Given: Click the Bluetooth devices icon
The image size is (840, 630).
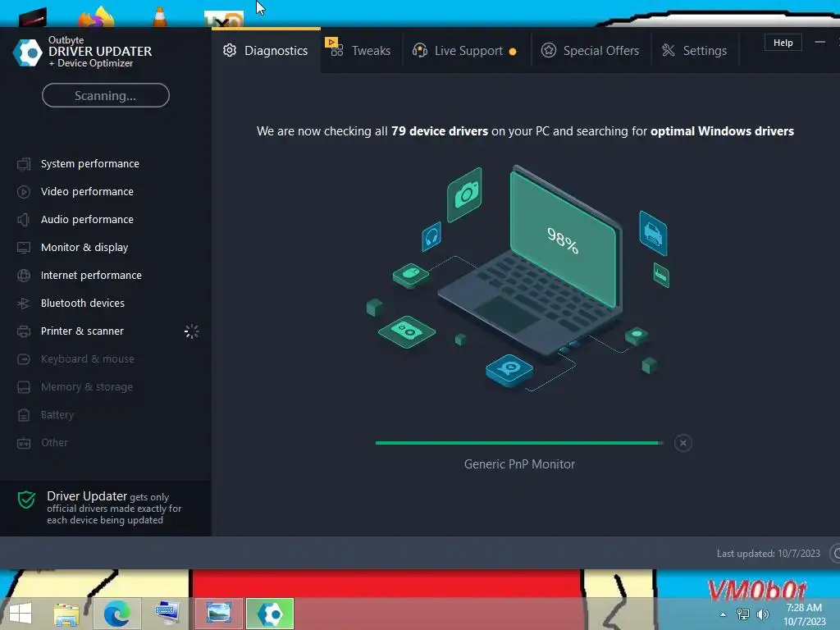Looking at the screenshot, I should tap(24, 304).
